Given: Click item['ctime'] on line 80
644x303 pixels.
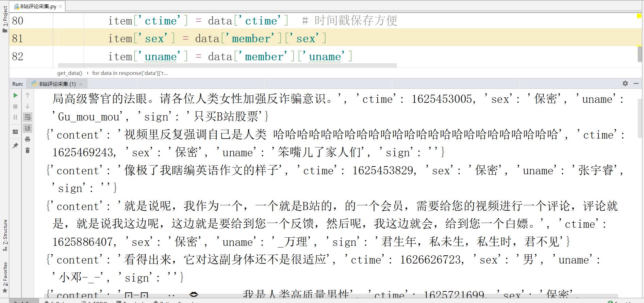Looking at the screenshot, I should pos(148,21).
